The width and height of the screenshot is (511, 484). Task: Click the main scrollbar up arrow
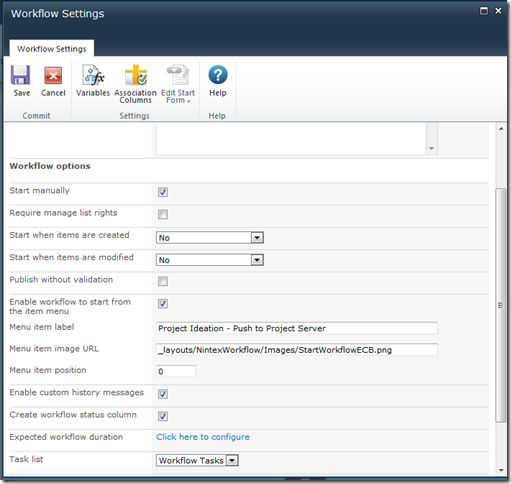[x=501, y=129]
